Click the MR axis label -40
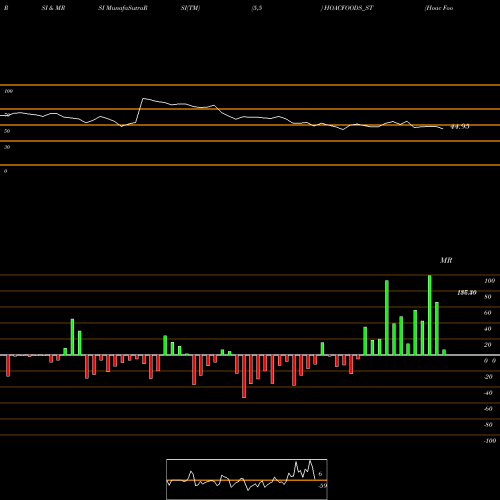The width and height of the screenshot is (500, 500). (x=488, y=393)
